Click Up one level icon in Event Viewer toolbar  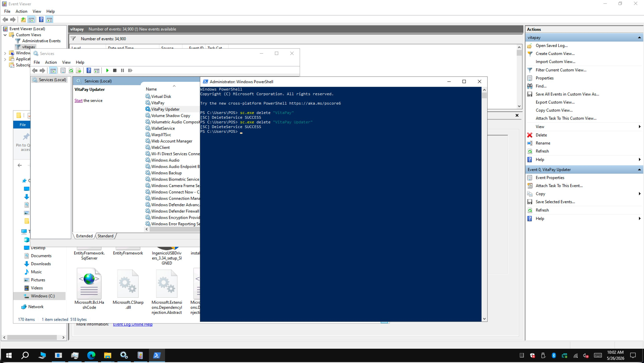[23, 19]
